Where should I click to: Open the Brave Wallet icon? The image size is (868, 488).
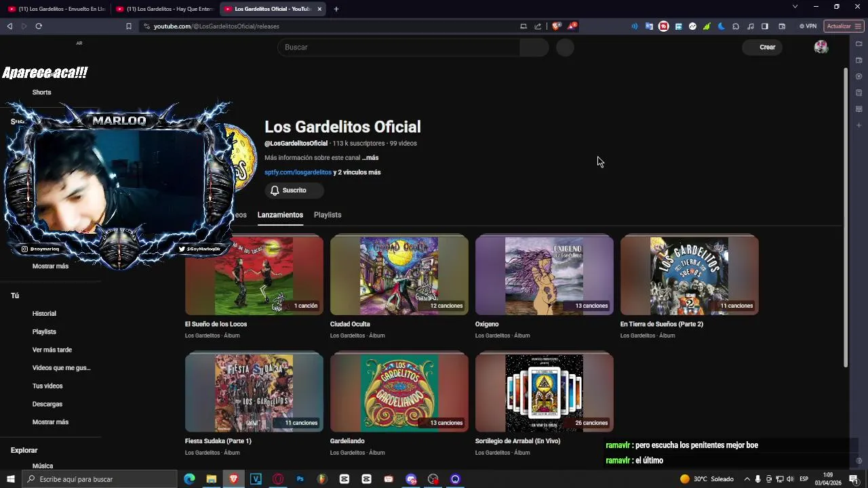pos(782,26)
